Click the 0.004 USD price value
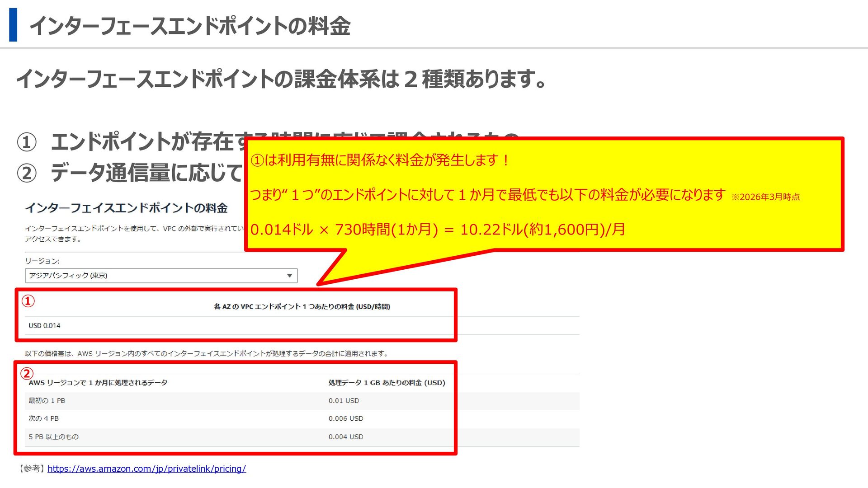 [345, 437]
